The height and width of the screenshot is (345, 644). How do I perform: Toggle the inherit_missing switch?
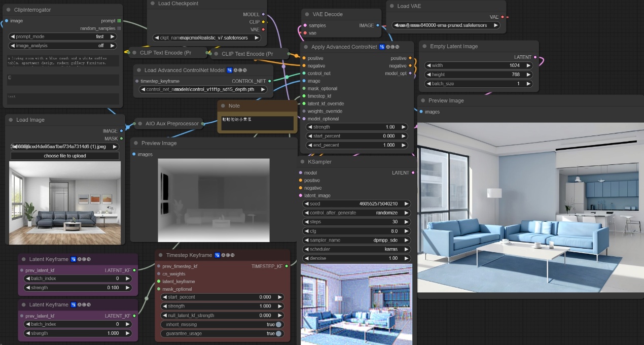tap(278, 325)
